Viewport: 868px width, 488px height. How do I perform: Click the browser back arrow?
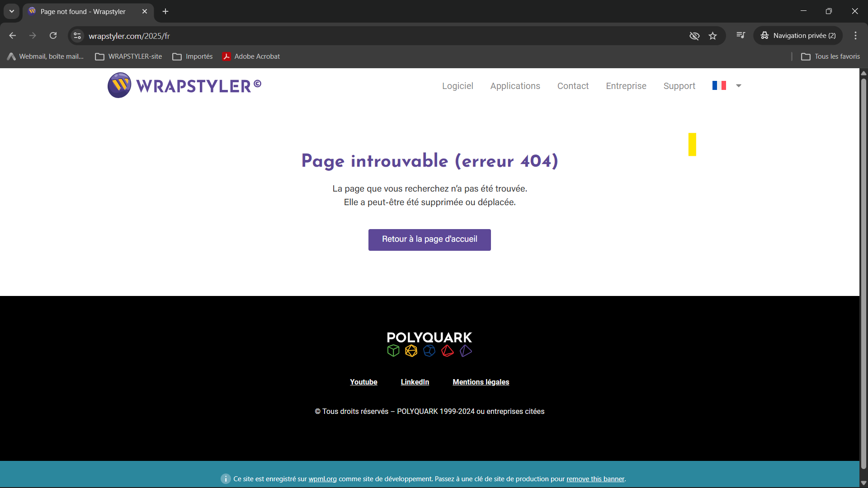point(13,36)
